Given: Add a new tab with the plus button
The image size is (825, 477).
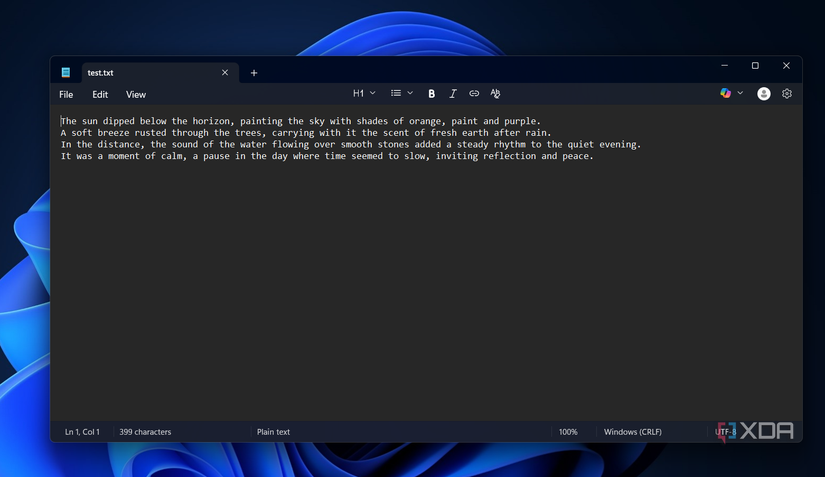Looking at the screenshot, I should [254, 73].
